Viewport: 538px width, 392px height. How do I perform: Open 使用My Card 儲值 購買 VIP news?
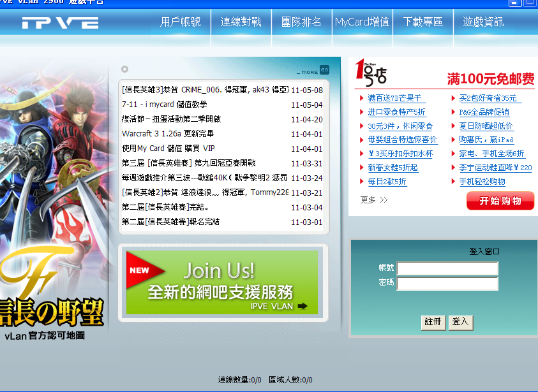pyautogui.click(x=168, y=149)
